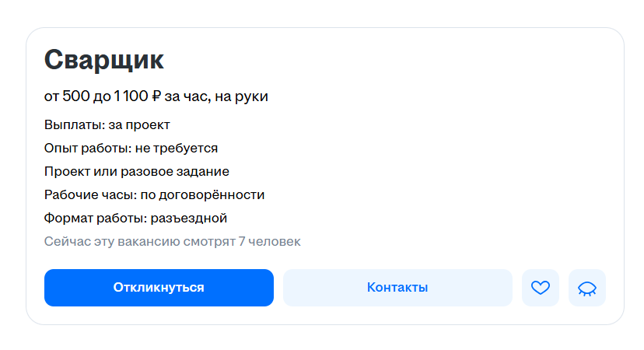
Task: Select the Проект или разовое задание text
Action: (137, 171)
